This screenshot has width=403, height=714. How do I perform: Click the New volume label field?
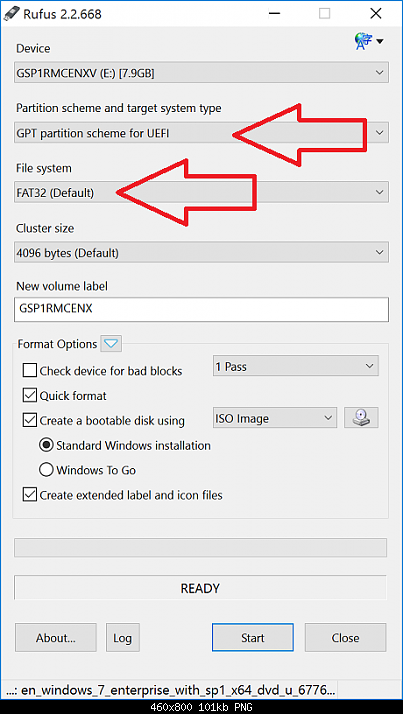pos(201,310)
